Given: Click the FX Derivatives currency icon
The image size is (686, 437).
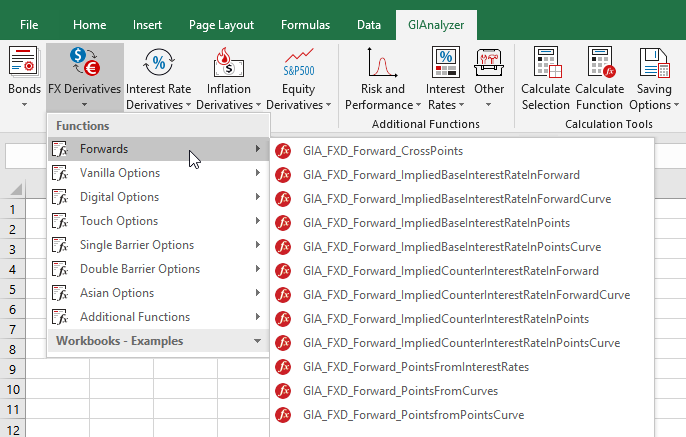Looking at the screenshot, I should tap(85, 62).
